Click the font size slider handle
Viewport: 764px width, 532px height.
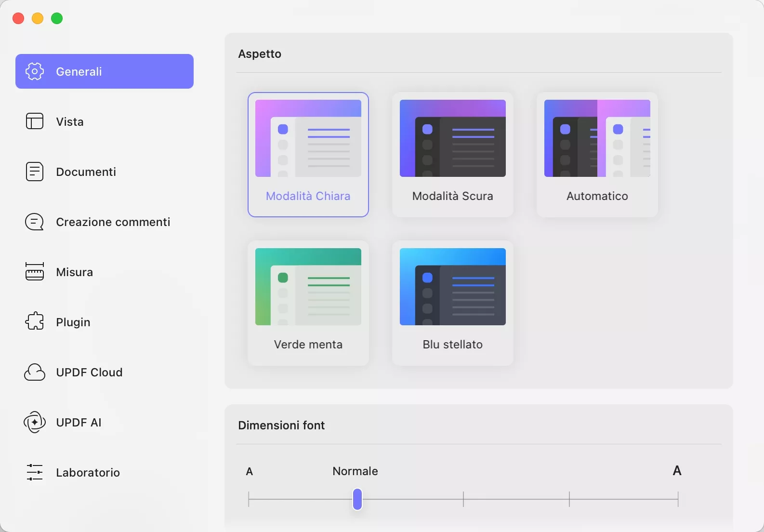click(x=357, y=499)
